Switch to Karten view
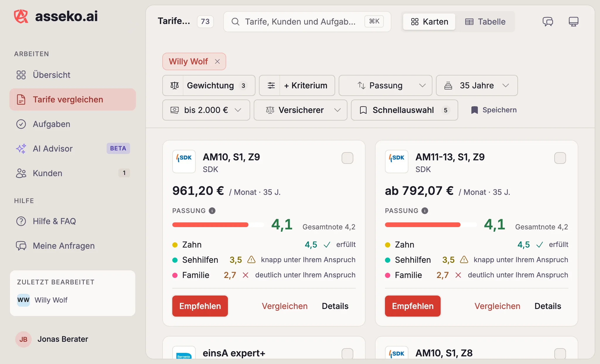This screenshot has height=364, width=600. [x=429, y=22]
